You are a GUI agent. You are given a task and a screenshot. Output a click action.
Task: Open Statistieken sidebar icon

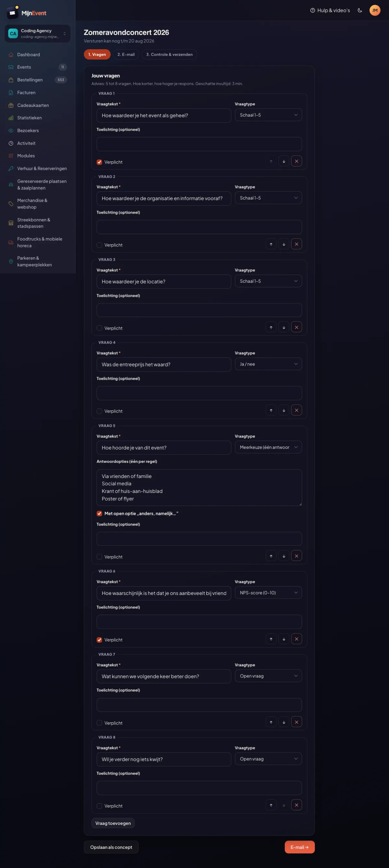[11, 118]
